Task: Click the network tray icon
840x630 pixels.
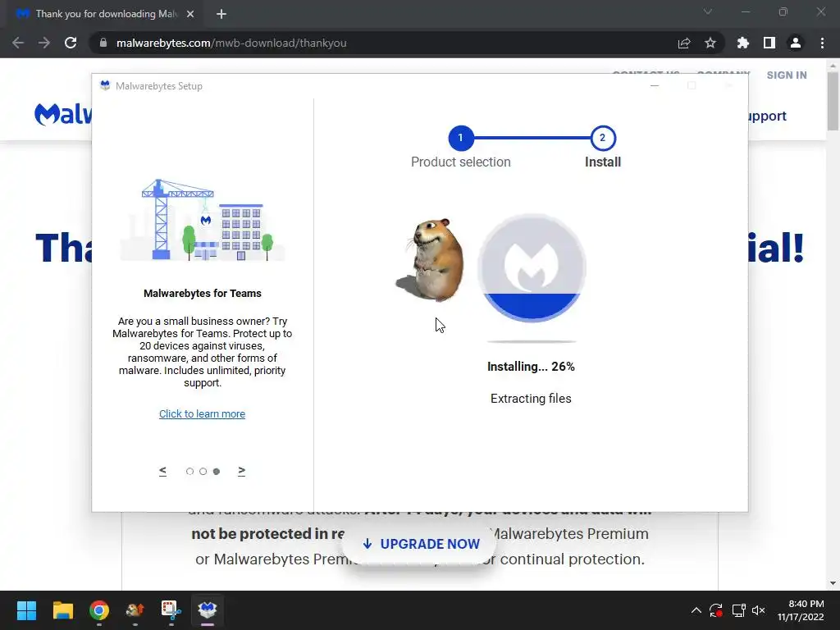Action: click(739, 610)
